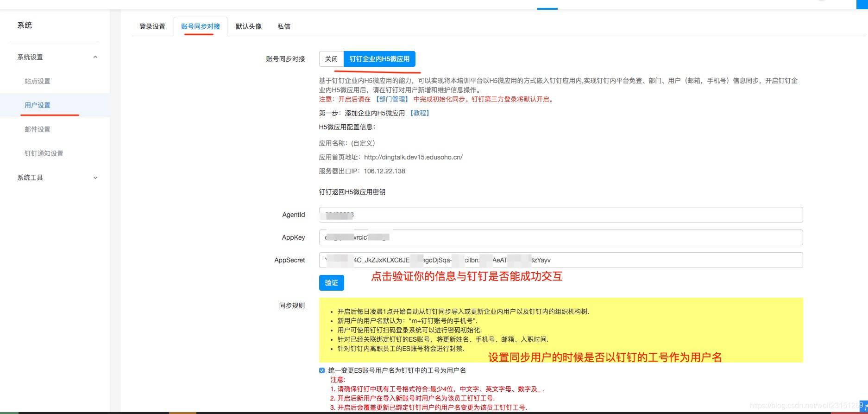Viewport: 868px width, 414px height.
Task: Select 钉钉企业内H5微应用 sync option
Action: 379,59
